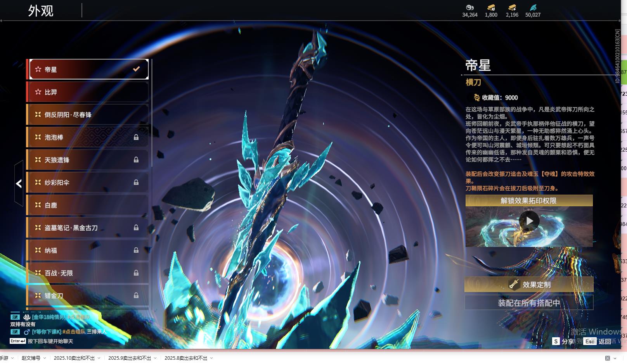627x364 pixels.
Task: Collapse panel with the left arrow
Action: [19, 183]
